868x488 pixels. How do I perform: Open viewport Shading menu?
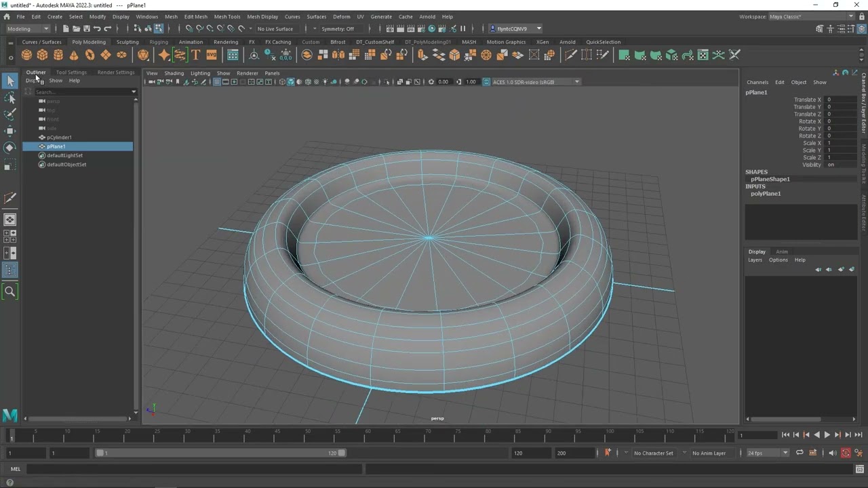(x=174, y=73)
